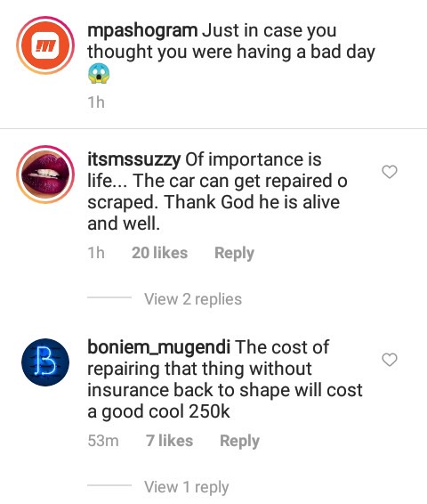Like itsmssuzzy's comment with heart icon
Screen dimensions: 427x504
[x=390, y=172]
